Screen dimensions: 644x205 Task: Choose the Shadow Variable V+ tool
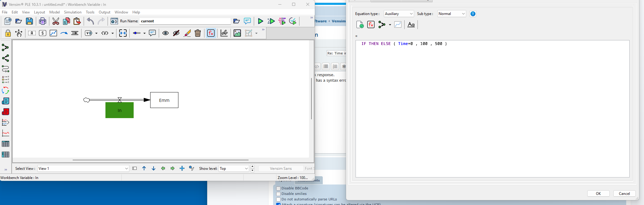pyautogui.click(x=89, y=33)
